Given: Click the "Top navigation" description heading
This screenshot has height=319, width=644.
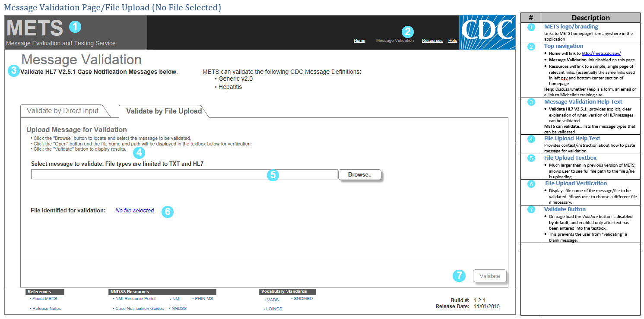Looking at the screenshot, I should coord(564,46).
